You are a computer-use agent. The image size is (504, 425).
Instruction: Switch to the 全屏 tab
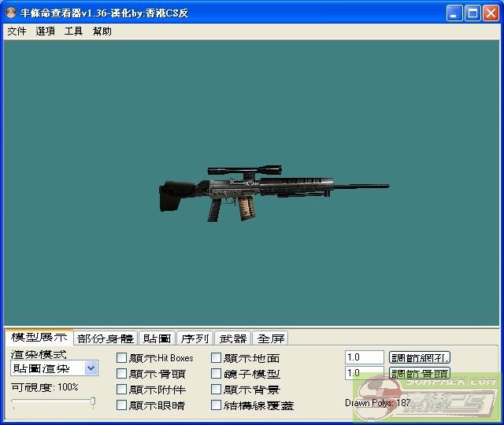coord(271,338)
